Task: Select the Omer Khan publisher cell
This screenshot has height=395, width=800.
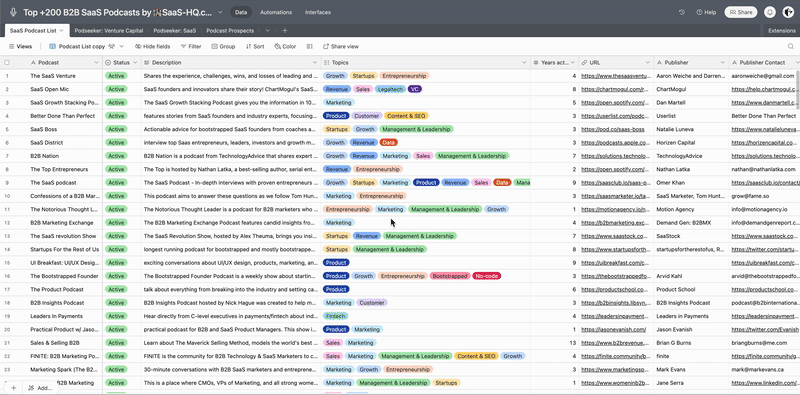Action: 691,182
